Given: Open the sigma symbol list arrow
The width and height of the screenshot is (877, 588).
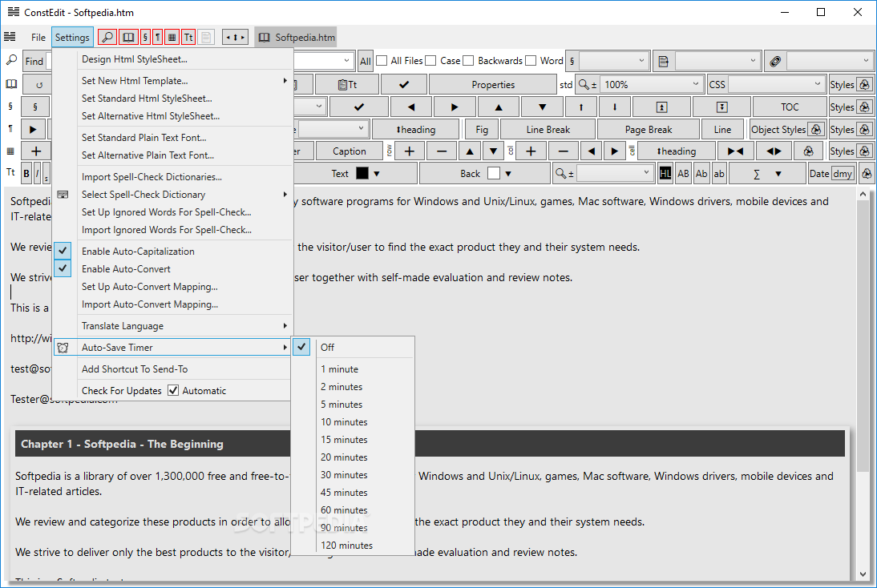Looking at the screenshot, I should (x=778, y=174).
